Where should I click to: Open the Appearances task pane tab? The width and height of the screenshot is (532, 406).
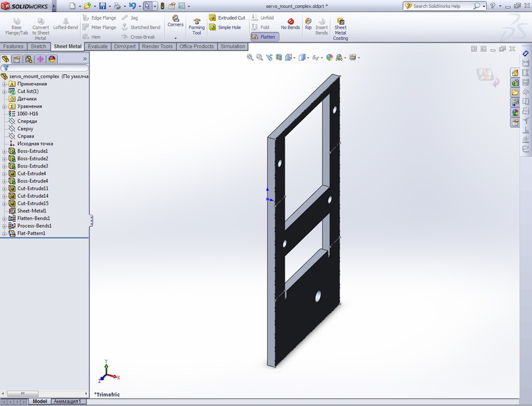(515, 112)
